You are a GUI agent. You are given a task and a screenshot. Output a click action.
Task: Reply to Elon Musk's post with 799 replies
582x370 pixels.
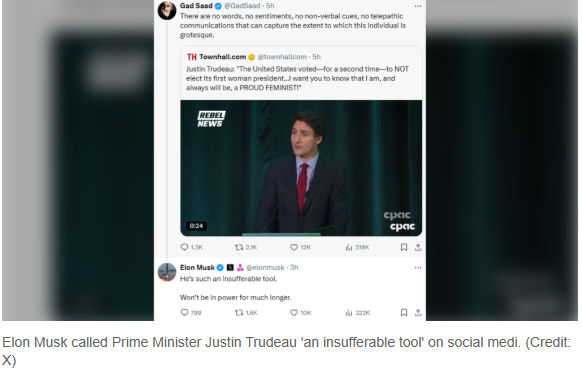pyautogui.click(x=184, y=312)
